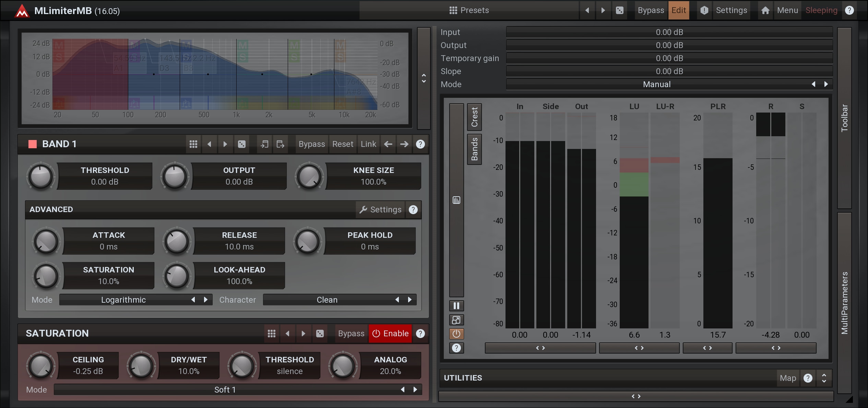The width and height of the screenshot is (868, 408).
Task: Open global help question mark in title bar
Action: (x=849, y=10)
